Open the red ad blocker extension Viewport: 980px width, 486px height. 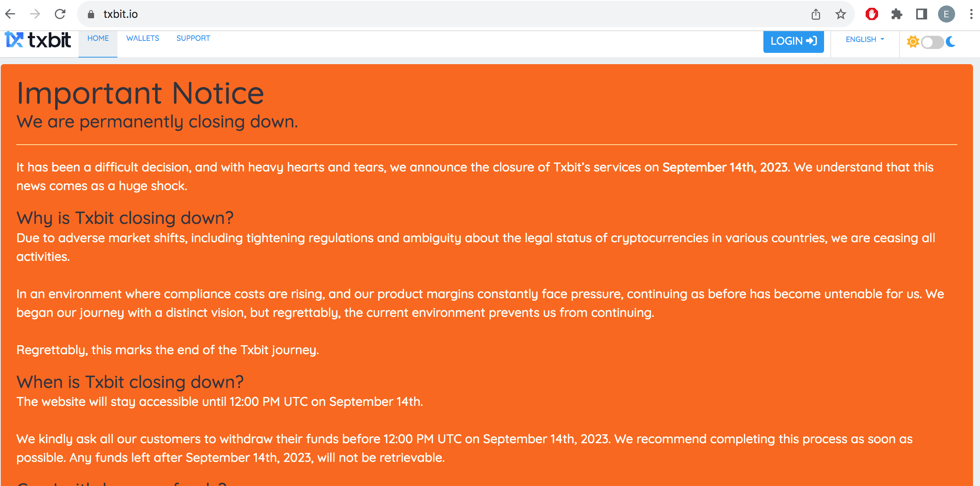pos(872,14)
